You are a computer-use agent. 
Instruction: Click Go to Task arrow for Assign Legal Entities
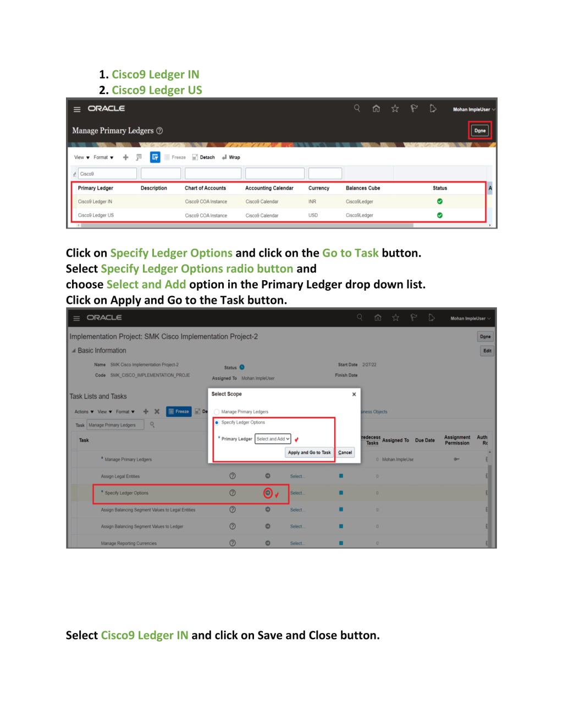tap(268, 476)
